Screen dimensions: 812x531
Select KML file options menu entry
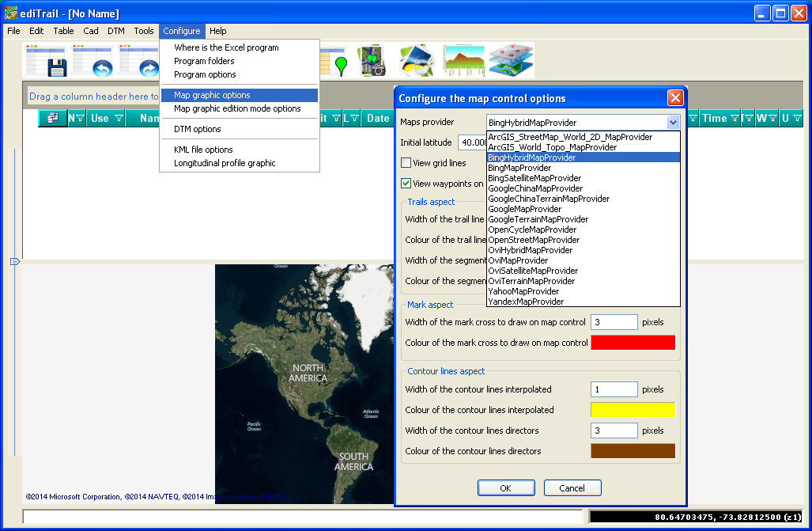203,150
